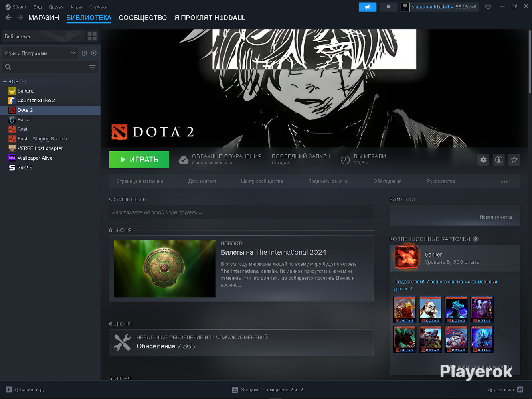Click the Banana game icon
Viewport: 532px width, 399px height.
coord(12,91)
